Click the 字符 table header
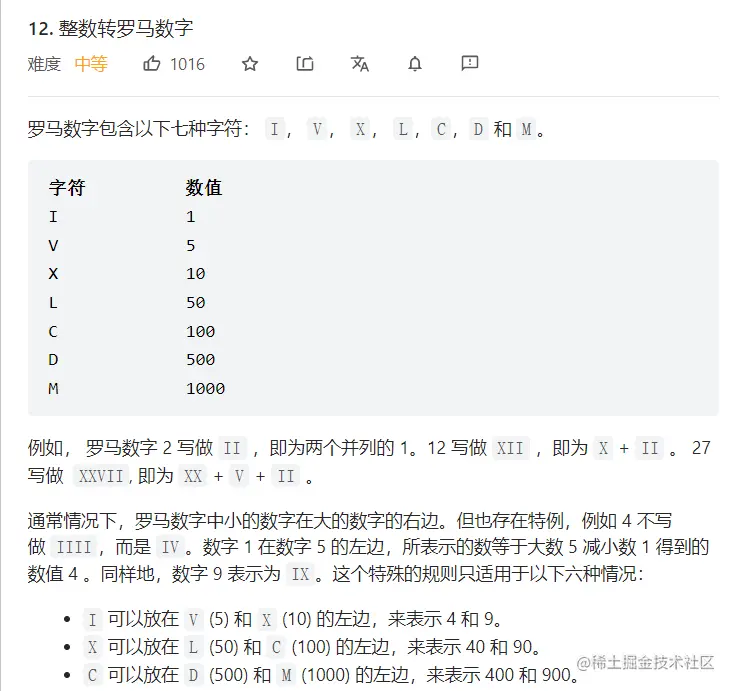This screenshot has height=691, width=734. [67, 188]
